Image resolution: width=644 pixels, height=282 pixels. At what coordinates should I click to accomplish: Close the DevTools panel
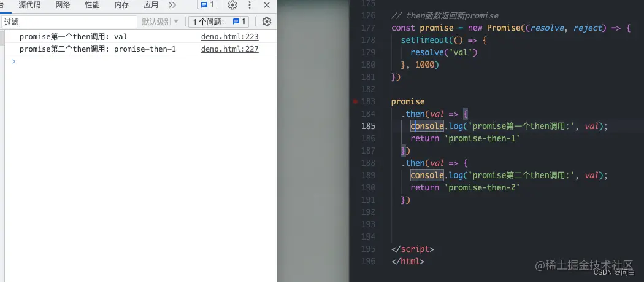267,5
